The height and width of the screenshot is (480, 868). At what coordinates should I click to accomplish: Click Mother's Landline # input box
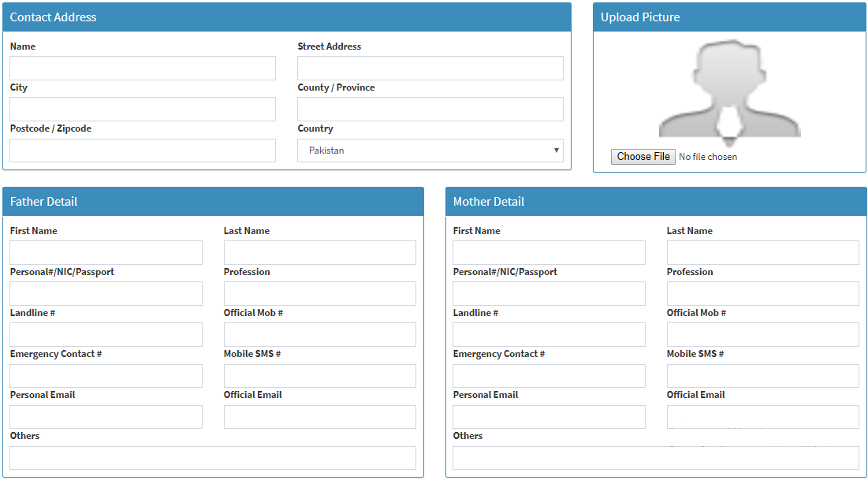(549, 334)
